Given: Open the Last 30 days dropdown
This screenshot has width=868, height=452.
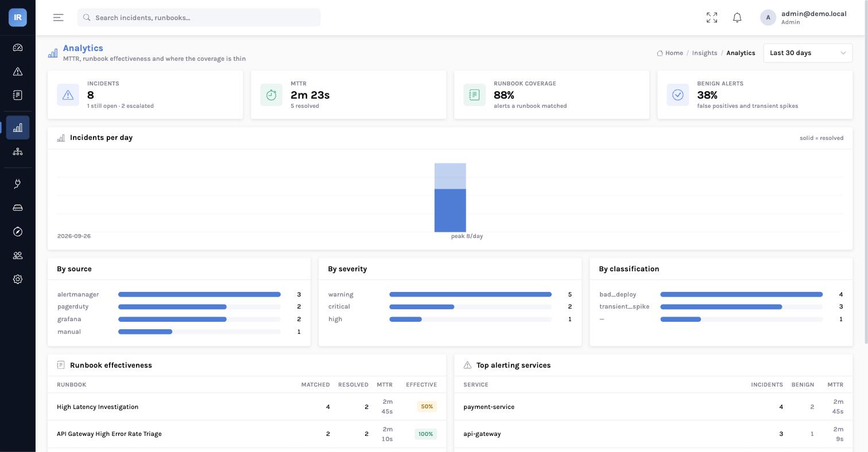Looking at the screenshot, I should pos(808,53).
